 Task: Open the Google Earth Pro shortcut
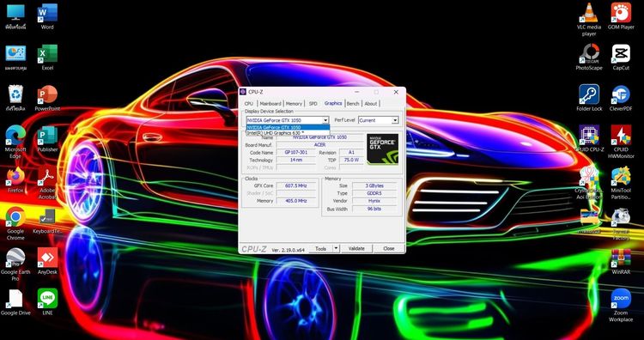(x=15, y=264)
